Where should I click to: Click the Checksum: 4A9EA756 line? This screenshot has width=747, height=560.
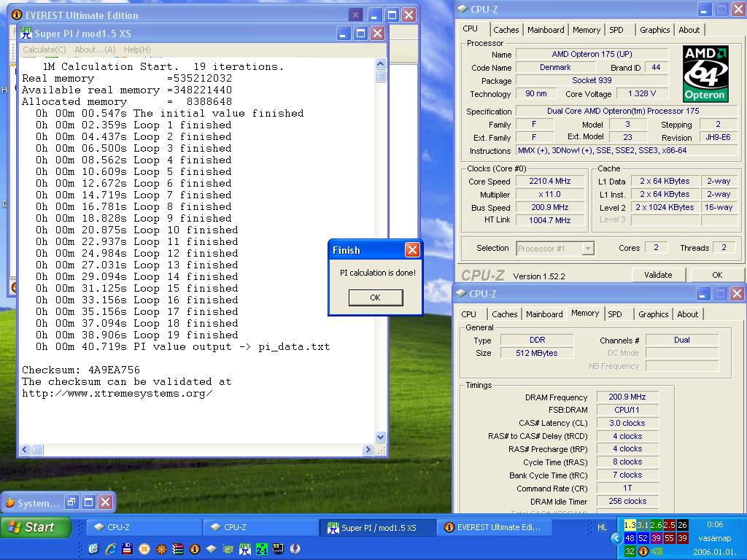point(81,370)
